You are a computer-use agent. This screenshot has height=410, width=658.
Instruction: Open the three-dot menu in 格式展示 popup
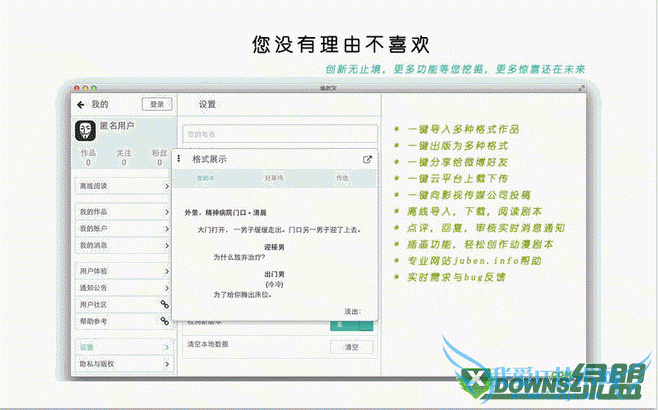point(179,159)
